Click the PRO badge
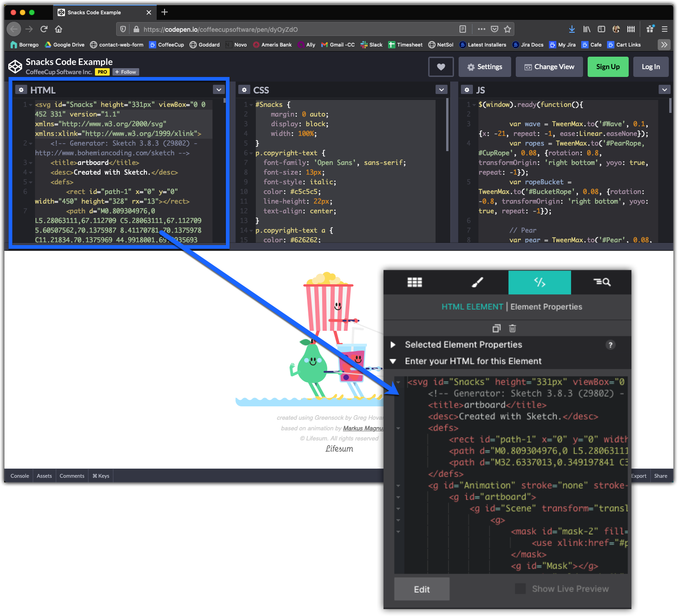 pos(102,72)
